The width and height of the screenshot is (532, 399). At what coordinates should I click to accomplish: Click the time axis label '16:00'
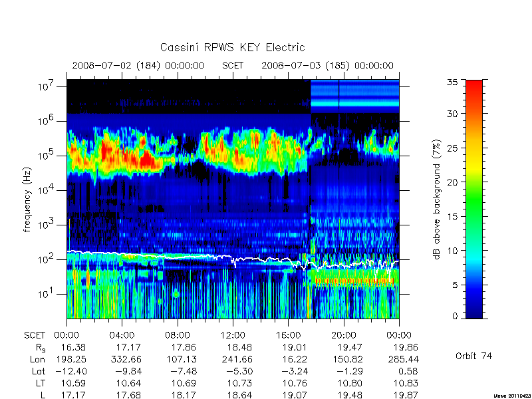pyautogui.click(x=288, y=335)
